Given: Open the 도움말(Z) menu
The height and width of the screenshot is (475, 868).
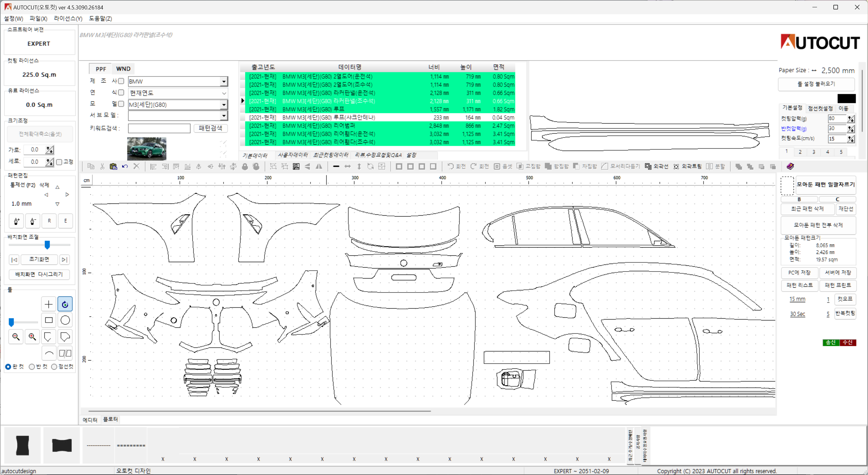Looking at the screenshot, I should pyautogui.click(x=100, y=19).
